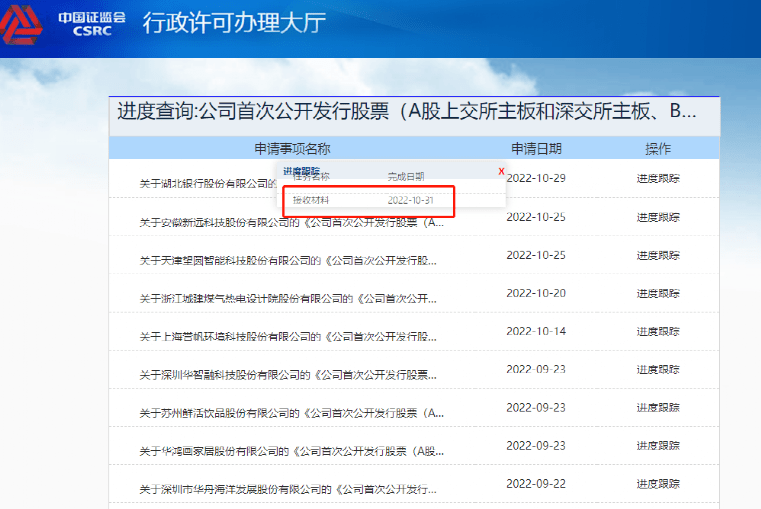Click the date in the 天津望圆智能科技 row
The image size is (761, 509).
[x=536, y=255]
